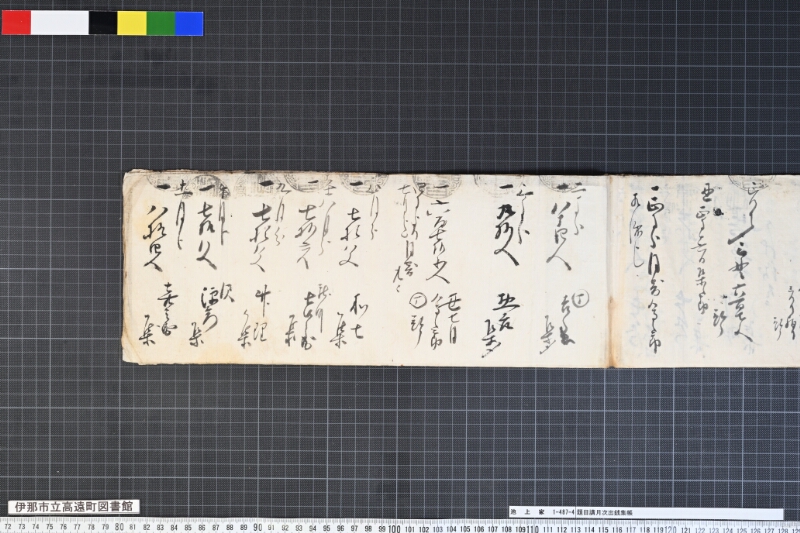800x533 pixels.
Task: Click the 95 mark on the ruler
Action: click(x=327, y=528)
